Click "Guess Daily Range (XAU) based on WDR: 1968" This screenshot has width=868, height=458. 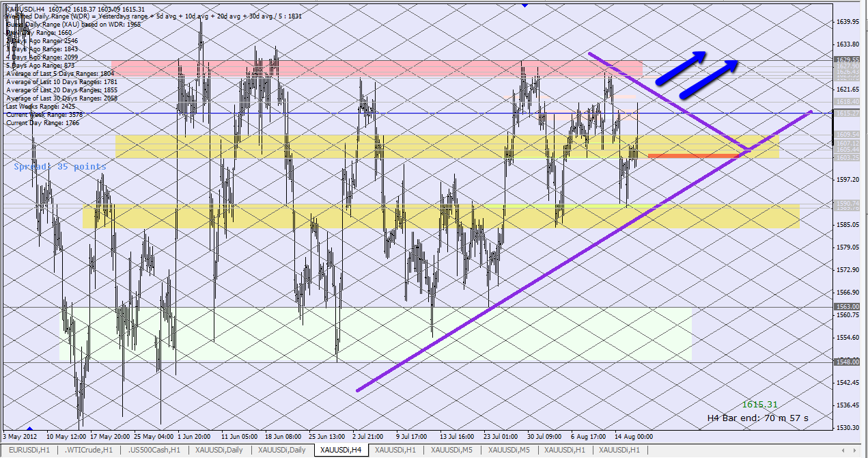coord(73,25)
